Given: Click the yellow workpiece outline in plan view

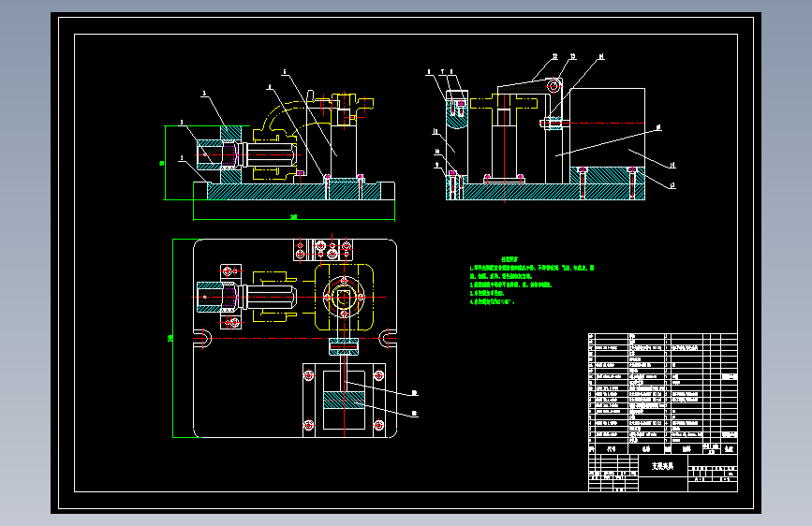Looking at the screenshot, I should 344,298.
